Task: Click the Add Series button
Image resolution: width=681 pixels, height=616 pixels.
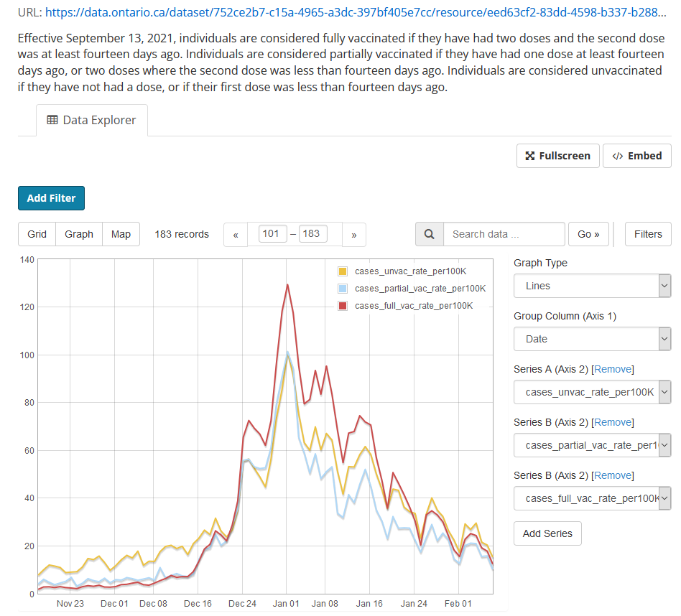Action: click(547, 533)
